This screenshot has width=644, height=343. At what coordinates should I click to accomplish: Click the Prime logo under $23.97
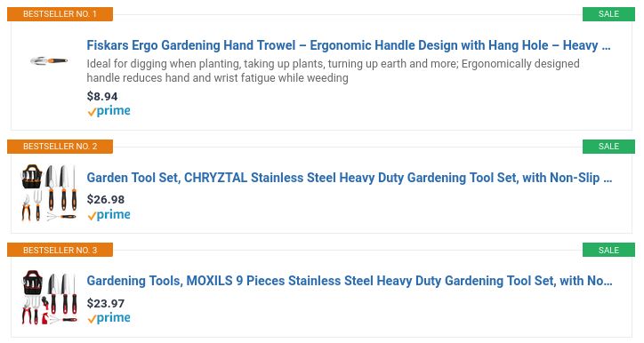tap(109, 317)
